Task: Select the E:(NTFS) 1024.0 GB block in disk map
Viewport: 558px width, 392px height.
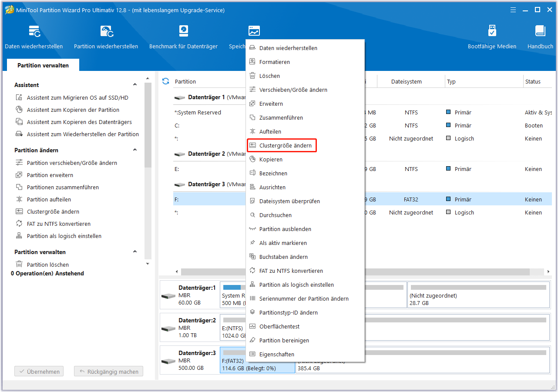Action: (385, 328)
